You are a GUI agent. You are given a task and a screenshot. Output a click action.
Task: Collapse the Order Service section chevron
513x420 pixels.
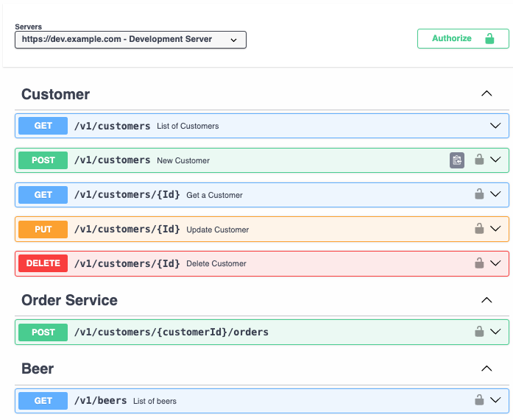(486, 300)
